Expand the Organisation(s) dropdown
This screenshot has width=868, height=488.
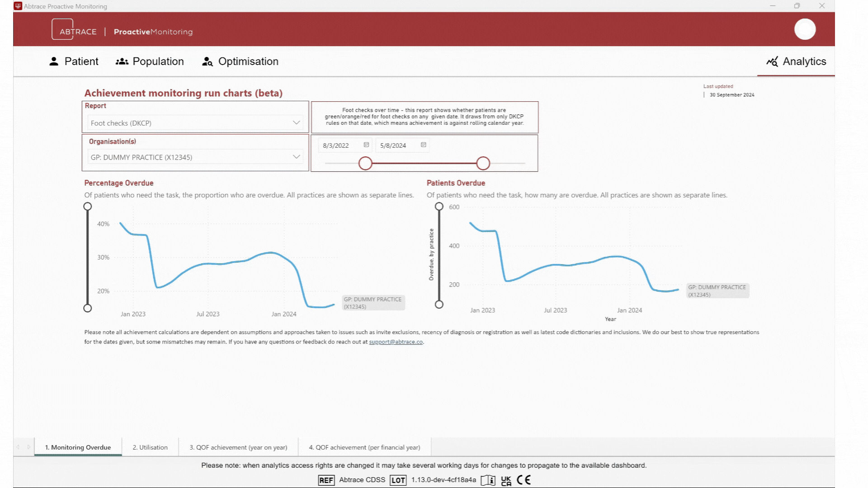pyautogui.click(x=296, y=157)
